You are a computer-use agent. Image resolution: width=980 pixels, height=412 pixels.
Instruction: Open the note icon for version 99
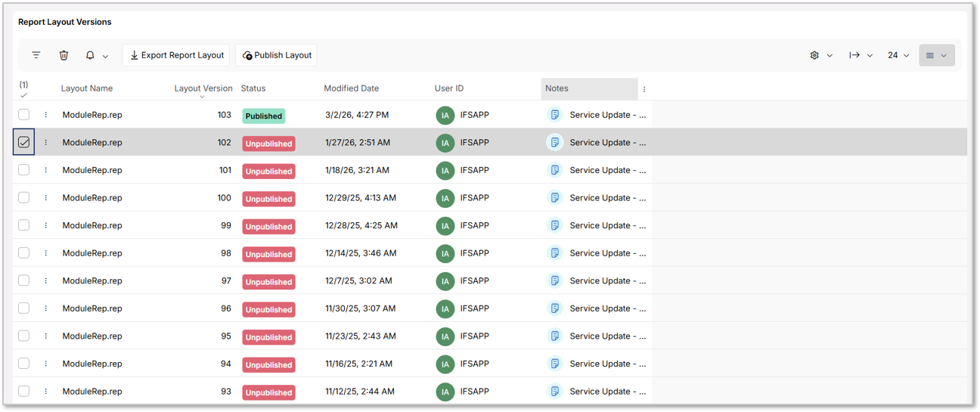[555, 225]
